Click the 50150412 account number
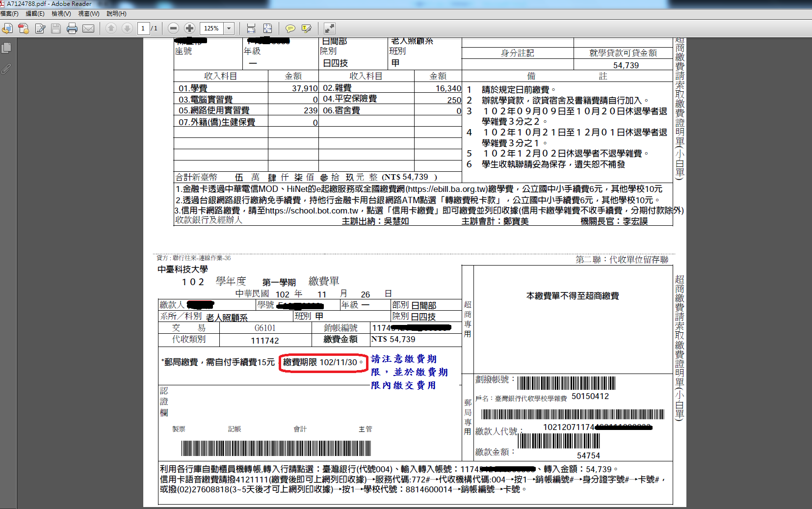The height and width of the screenshot is (509, 812). 590,396
